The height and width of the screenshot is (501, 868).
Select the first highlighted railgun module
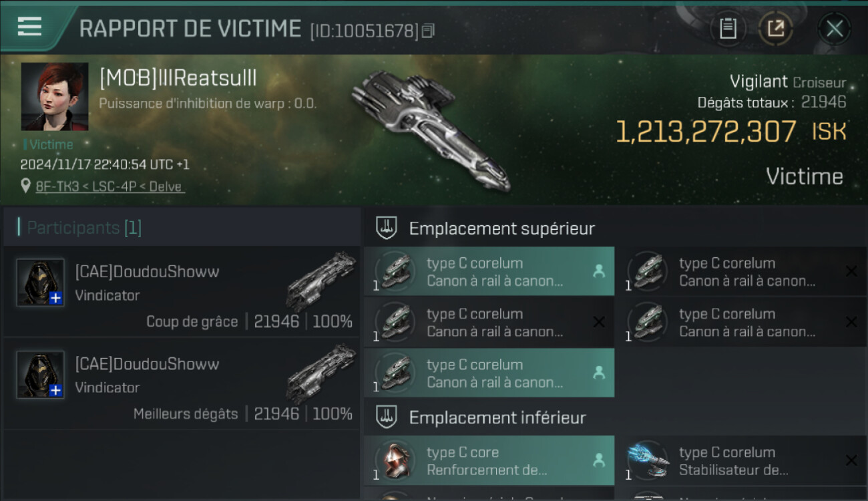click(x=489, y=271)
